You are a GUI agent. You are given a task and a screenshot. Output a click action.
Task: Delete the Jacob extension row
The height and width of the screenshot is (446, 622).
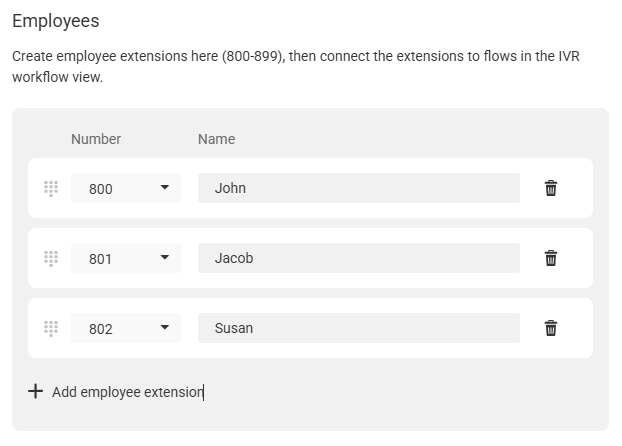(551, 258)
